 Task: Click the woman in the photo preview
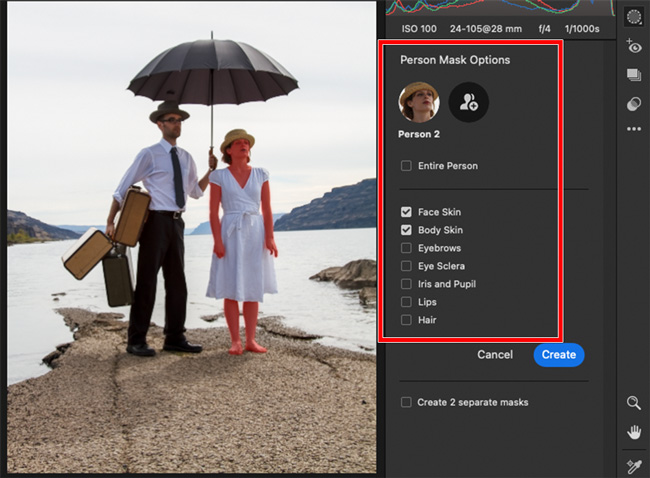click(242, 241)
